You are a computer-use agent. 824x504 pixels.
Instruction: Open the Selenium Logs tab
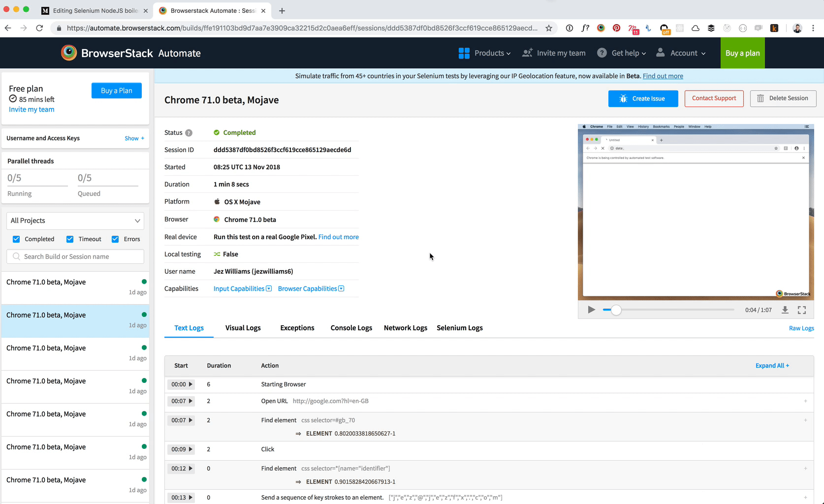coord(460,328)
